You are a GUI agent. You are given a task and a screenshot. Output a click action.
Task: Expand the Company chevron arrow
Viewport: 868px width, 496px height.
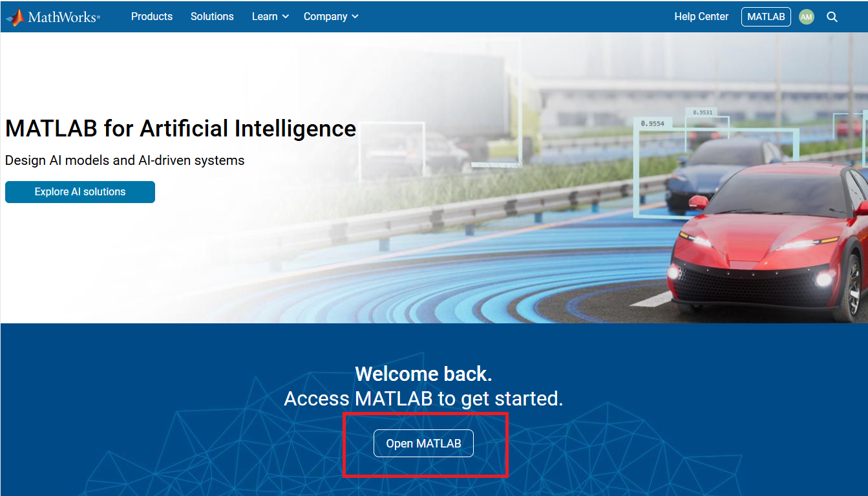point(355,17)
